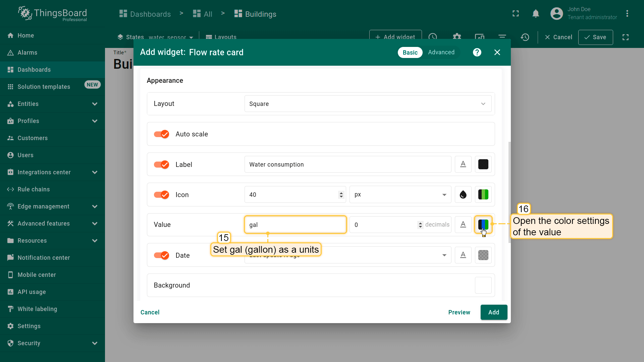Open Value font settings icon
The height and width of the screenshot is (362, 644).
coord(463,225)
